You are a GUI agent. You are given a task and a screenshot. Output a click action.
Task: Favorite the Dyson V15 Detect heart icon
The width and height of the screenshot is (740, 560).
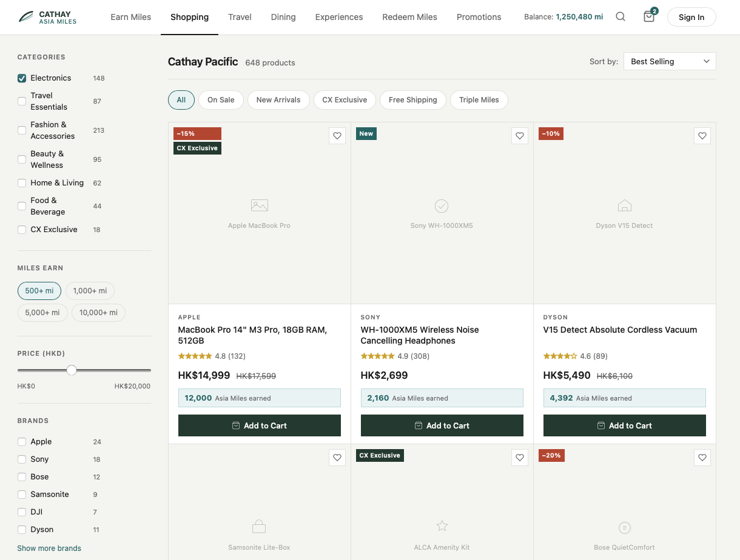click(702, 136)
